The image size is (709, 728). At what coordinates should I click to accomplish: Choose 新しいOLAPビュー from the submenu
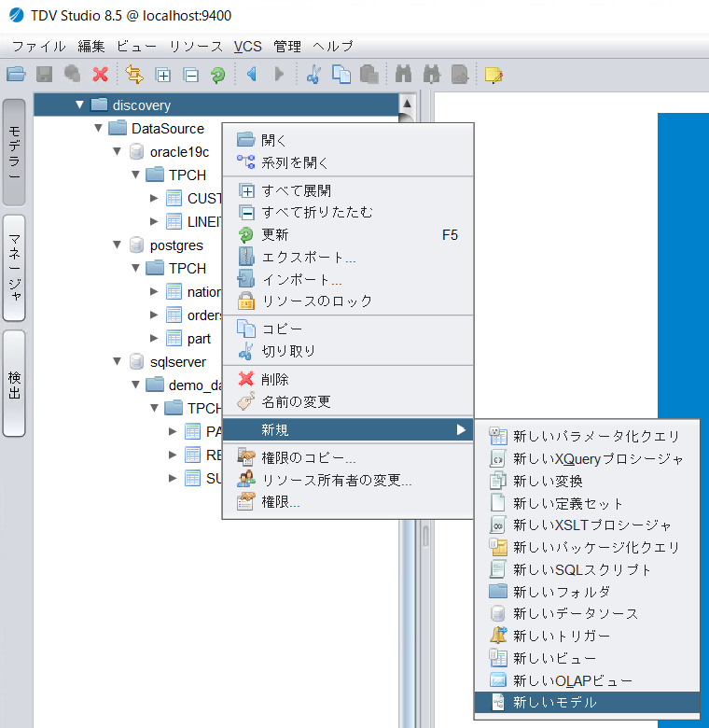tap(587, 680)
